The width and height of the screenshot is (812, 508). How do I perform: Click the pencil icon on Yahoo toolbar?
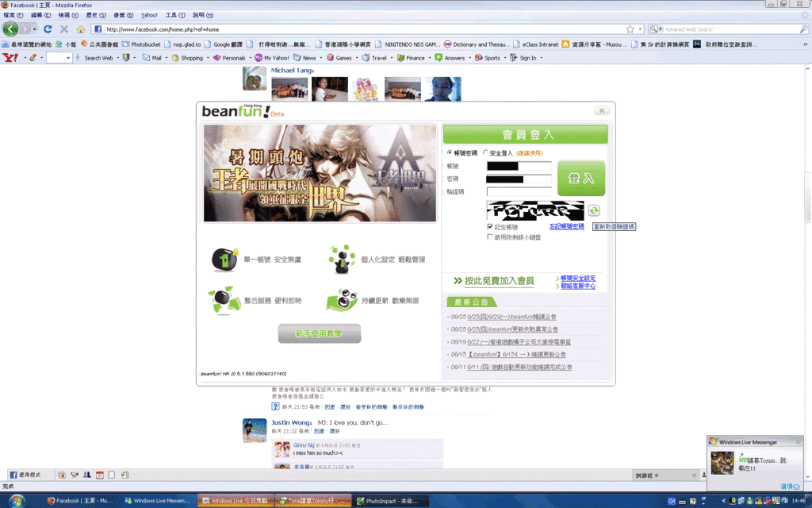(x=33, y=57)
